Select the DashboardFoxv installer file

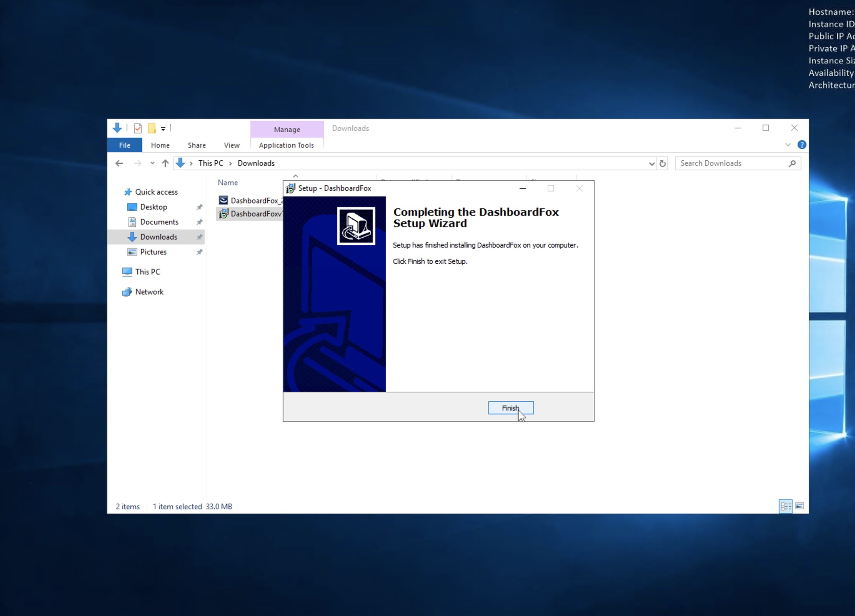click(x=249, y=214)
